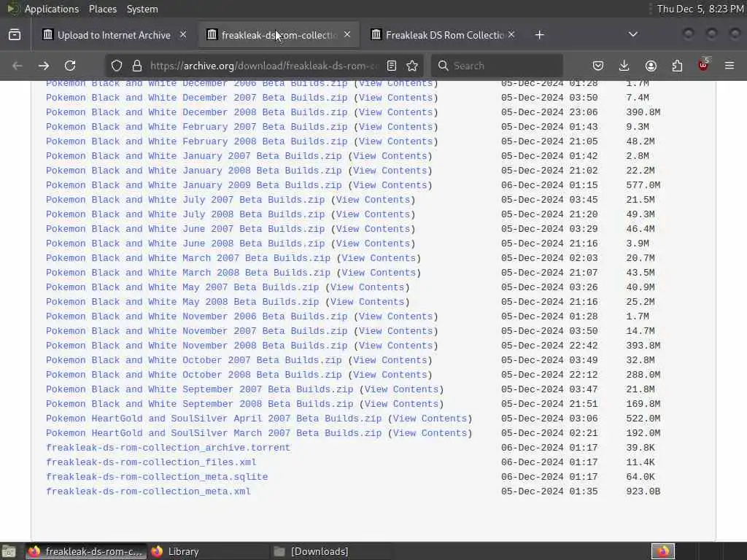Open freakleak-ds-rom-collection_files.xml link
Viewport: 747px width, 560px height.
click(x=151, y=462)
